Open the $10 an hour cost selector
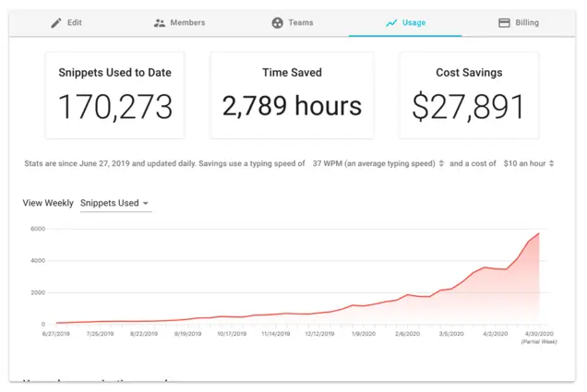Image resolution: width=587 pixels, height=392 pixels. click(523, 163)
